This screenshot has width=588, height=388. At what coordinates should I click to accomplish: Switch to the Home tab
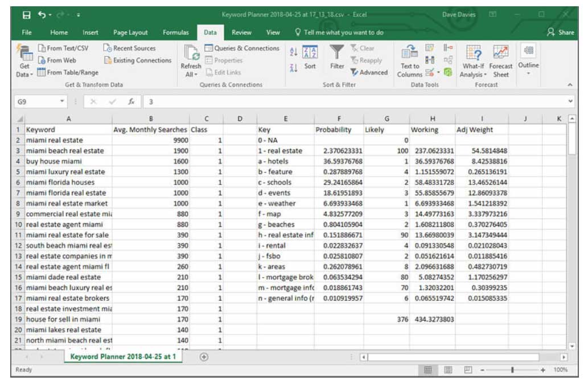[x=59, y=32]
